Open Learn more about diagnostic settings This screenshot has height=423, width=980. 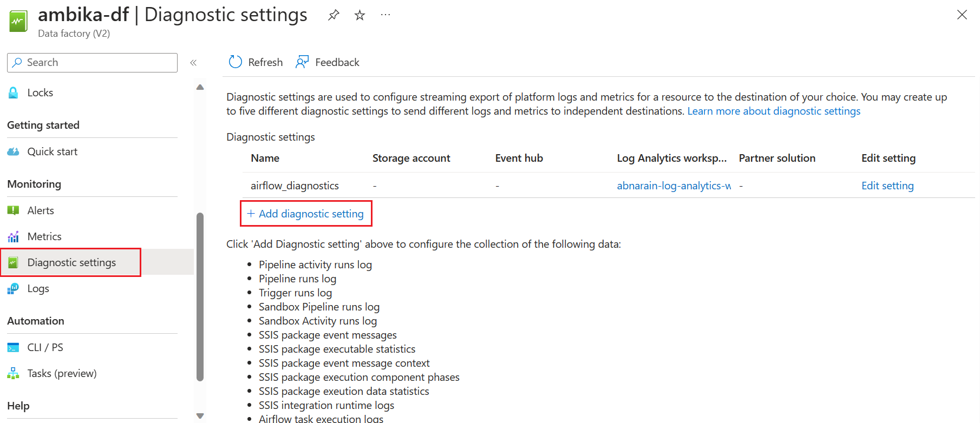[774, 111]
